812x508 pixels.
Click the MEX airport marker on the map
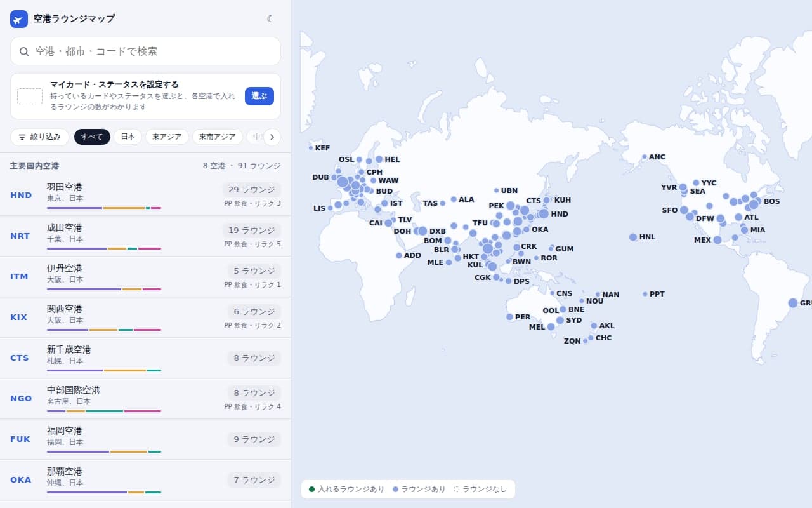(717, 240)
